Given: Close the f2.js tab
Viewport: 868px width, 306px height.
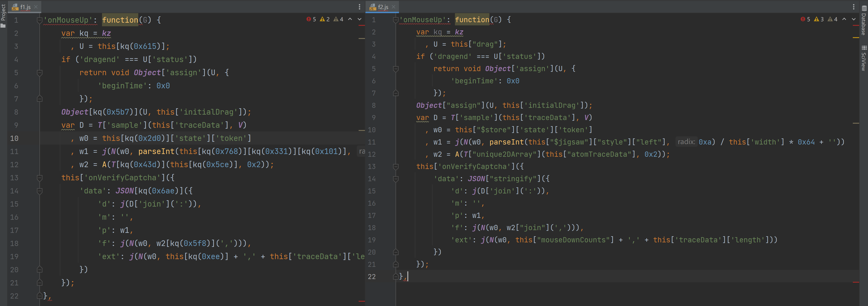Looking at the screenshot, I should pos(394,7).
